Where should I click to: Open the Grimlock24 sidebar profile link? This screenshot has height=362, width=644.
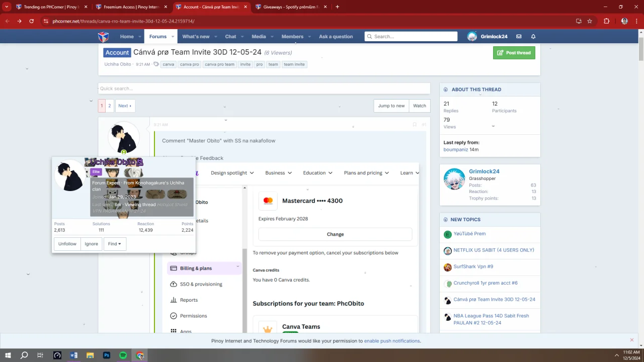[484, 171]
